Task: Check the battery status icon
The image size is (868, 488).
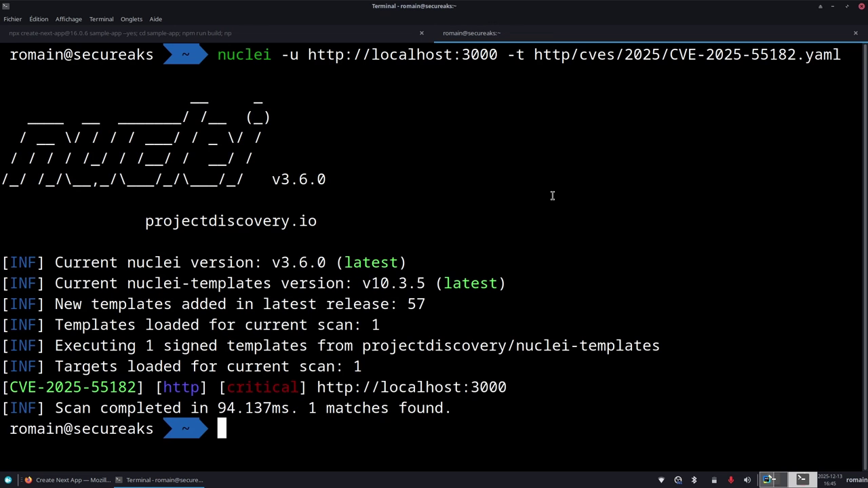Action: point(714,480)
